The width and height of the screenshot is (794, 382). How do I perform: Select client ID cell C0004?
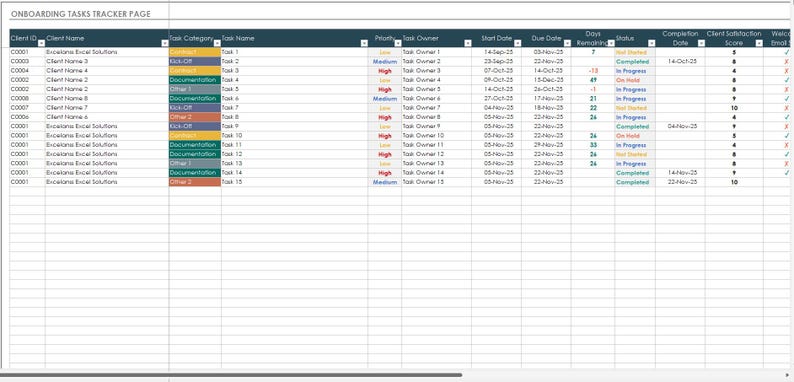click(x=27, y=71)
